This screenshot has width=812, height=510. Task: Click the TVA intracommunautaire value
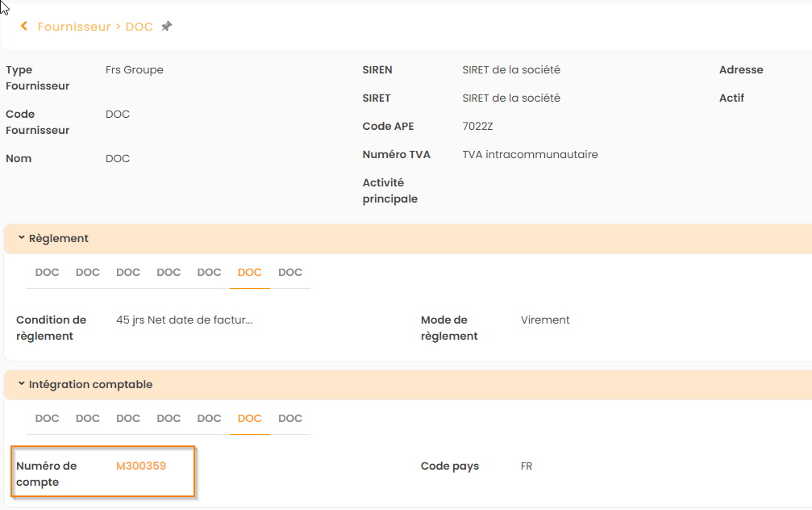tap(530, 154)
